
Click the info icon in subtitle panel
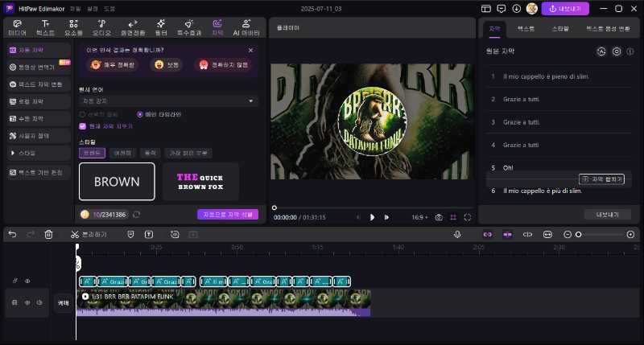630,51
